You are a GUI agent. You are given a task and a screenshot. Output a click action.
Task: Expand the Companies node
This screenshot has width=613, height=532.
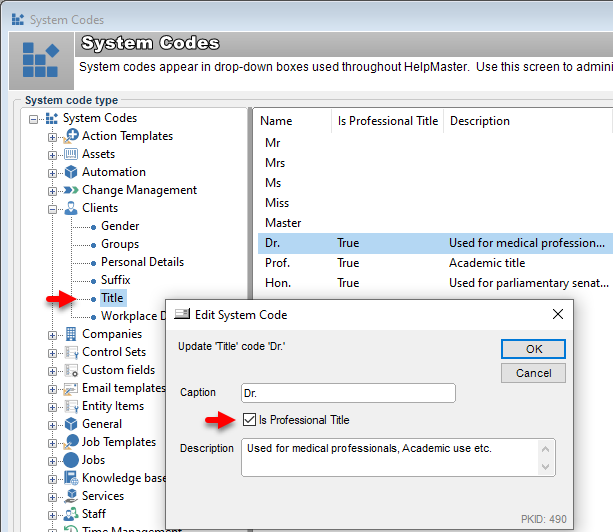tap(52, 335)
